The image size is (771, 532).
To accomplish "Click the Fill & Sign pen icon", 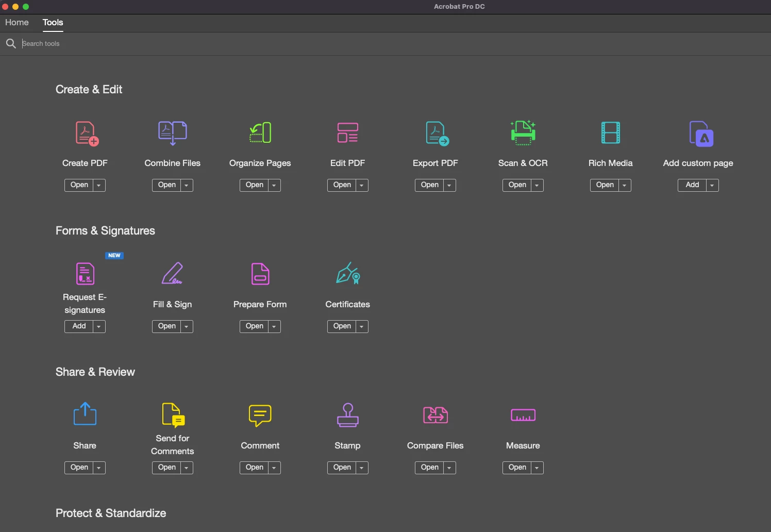I will click(172, 273).
